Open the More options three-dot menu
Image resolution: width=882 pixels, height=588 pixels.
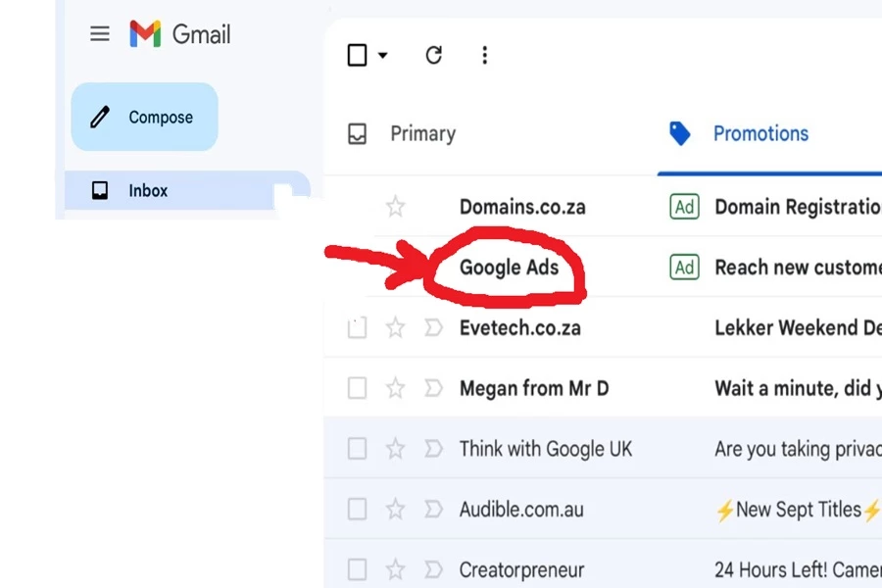[484, 55]
